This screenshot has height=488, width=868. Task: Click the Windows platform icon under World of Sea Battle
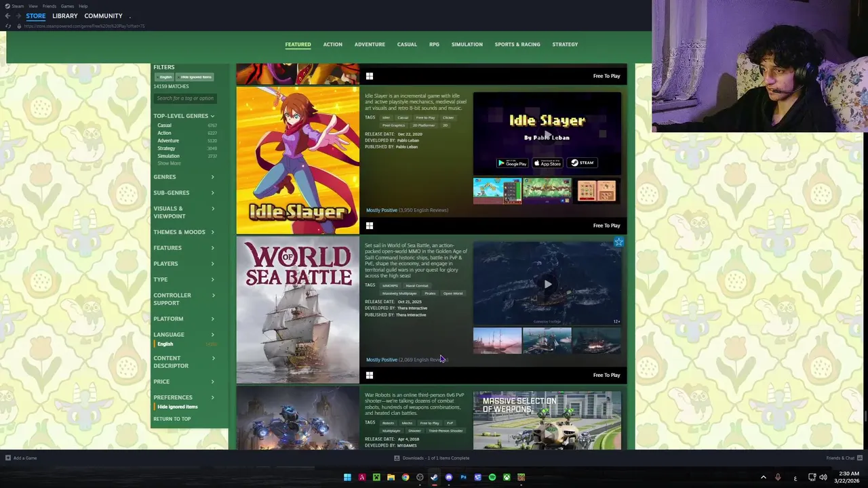370,375
